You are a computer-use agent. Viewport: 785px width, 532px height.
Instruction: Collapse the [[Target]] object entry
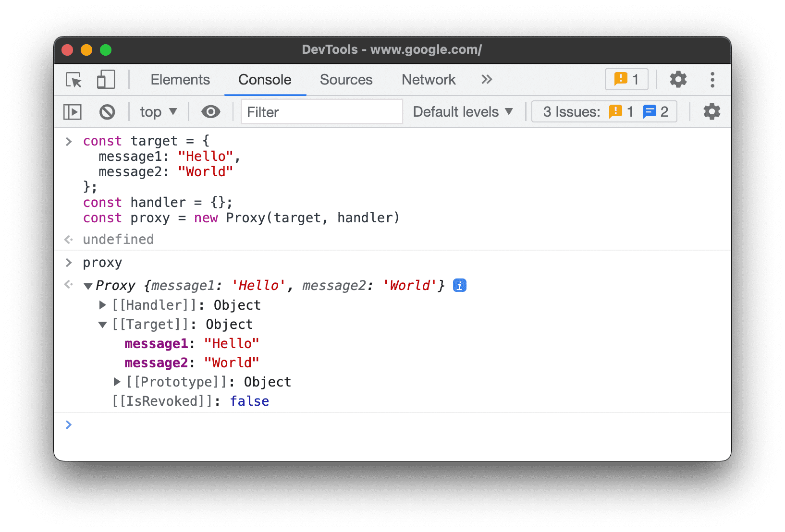click(x=102, y=324)
